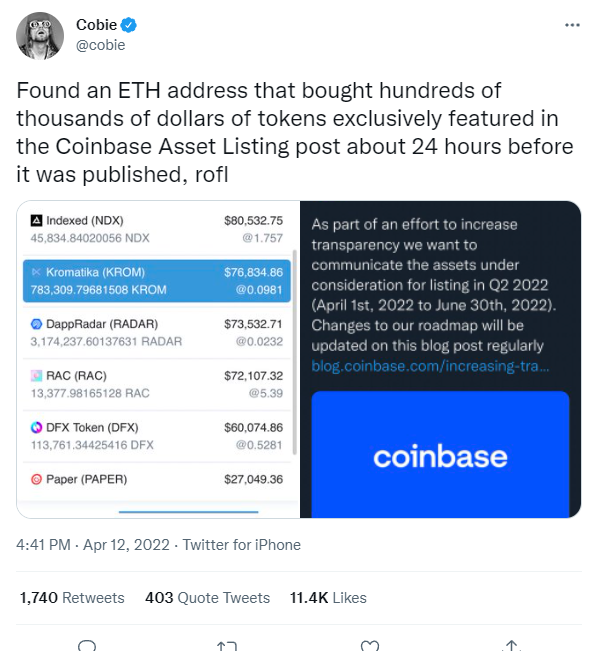Click the reply speech bubble icon
Image resolution: width=593 pixels, height=651 pixels.
87,646
